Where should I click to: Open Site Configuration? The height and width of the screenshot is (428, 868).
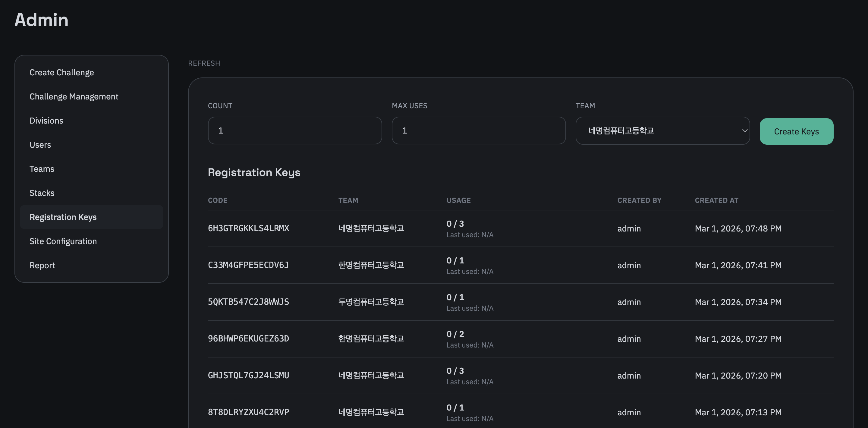pos(63,241)
